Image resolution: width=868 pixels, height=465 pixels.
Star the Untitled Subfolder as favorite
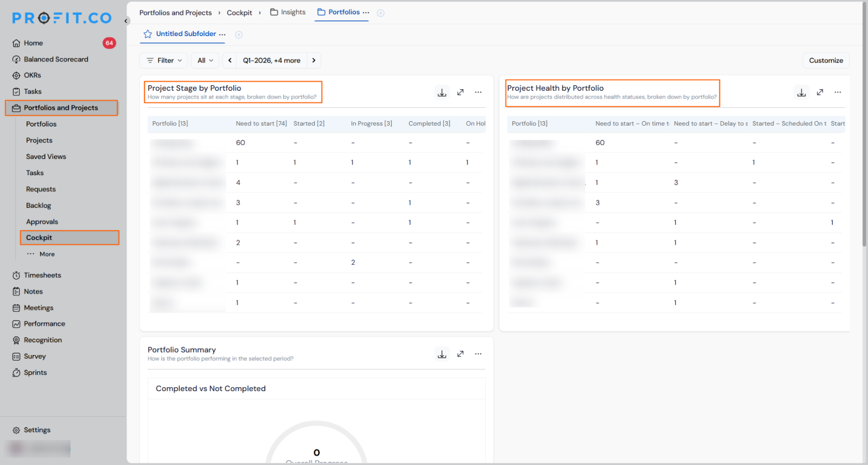[x=148, y=34]
